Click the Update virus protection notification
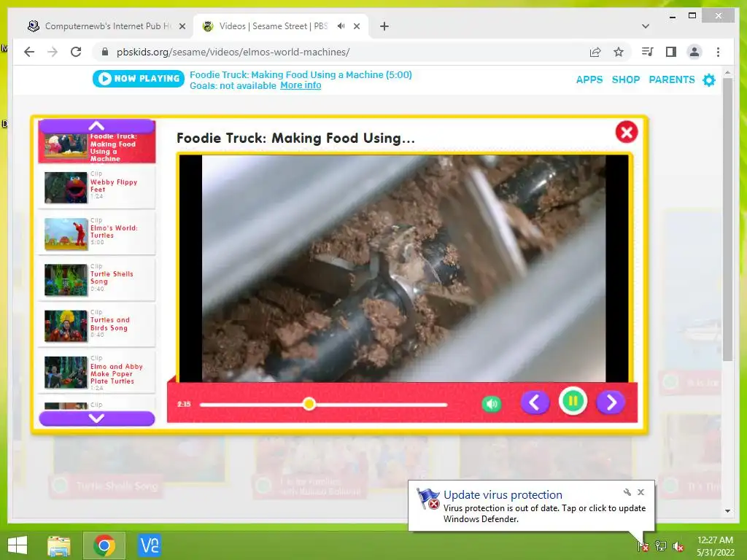This screenshot has width=747, height=560. (531, 506)
